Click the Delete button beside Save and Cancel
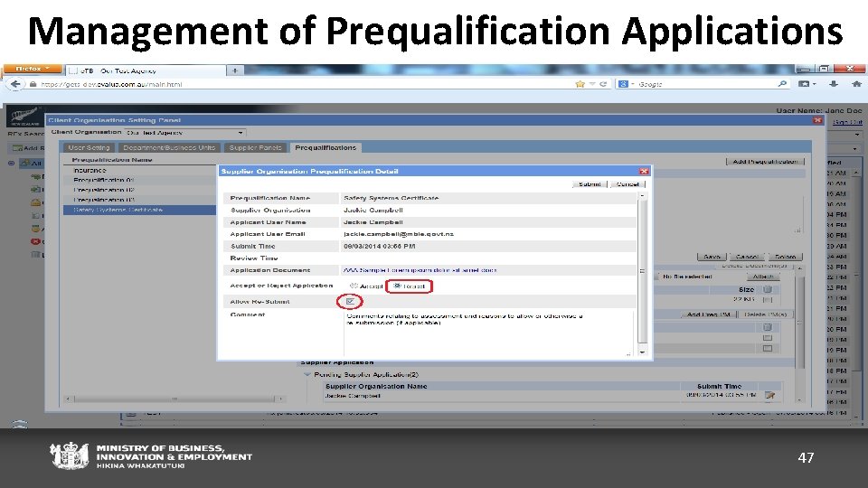868x488 pixels. [785, 257]
